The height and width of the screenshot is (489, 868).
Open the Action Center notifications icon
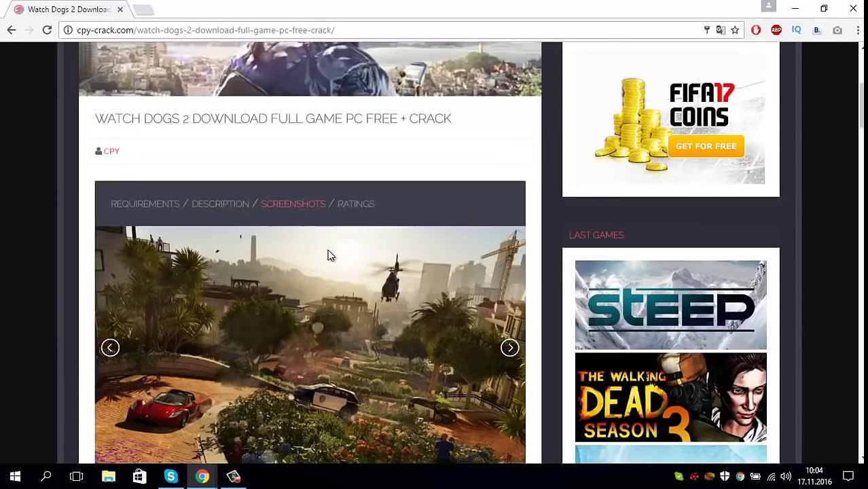pos(848,477)
